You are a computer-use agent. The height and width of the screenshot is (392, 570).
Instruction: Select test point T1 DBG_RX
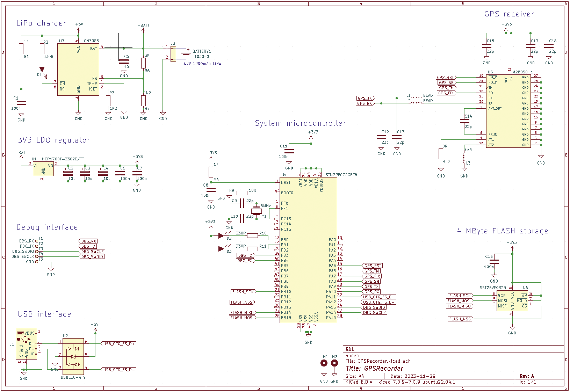[37, 241]
